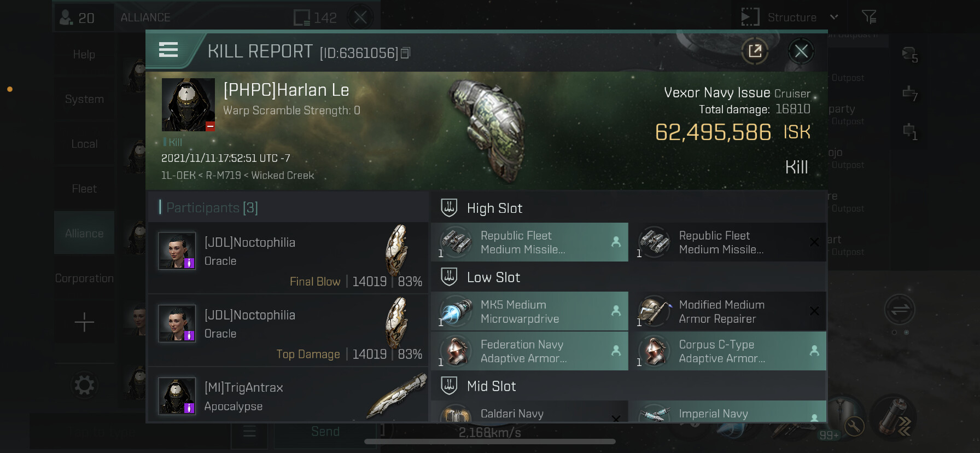The height and width of the screenshot is (453, 980).
Task: Switch to the Alliance chat tab
Action: [84, 233]
